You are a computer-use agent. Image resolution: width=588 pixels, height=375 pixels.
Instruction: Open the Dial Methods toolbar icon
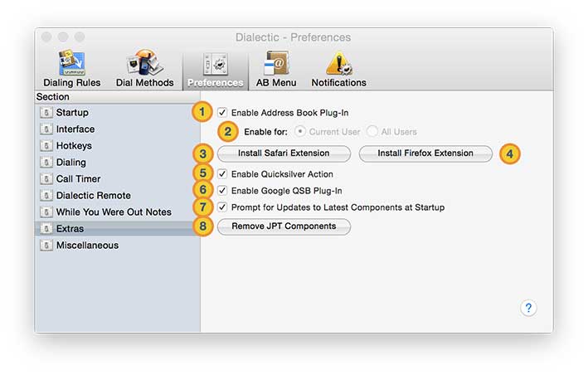pos(145,62)
